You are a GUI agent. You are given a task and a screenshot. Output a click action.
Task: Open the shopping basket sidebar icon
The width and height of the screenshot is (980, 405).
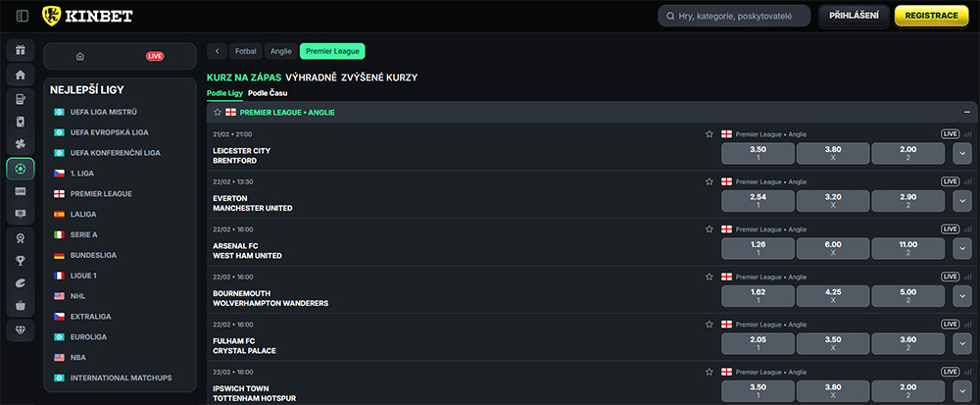click(x=21, y=306)
